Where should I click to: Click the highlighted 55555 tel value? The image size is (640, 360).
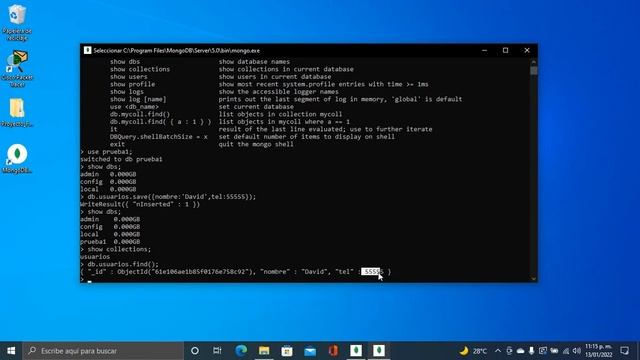[x=372, y=271]
